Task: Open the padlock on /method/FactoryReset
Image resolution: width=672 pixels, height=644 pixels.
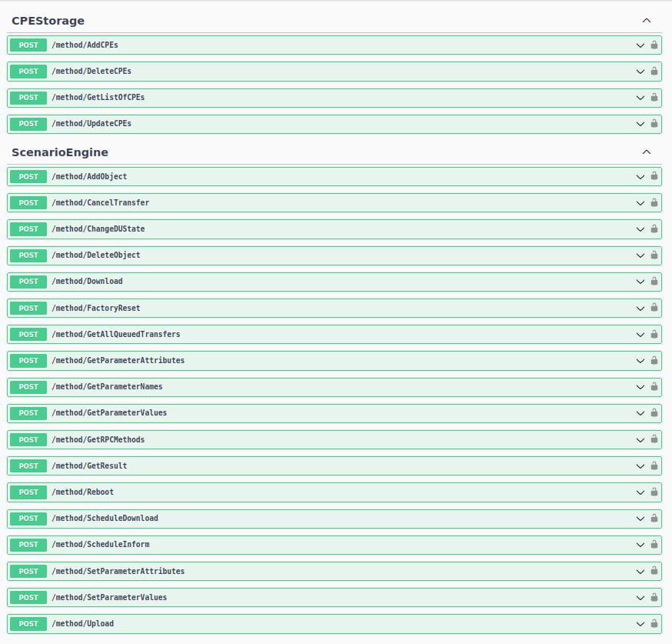Action: coord(653,308)
